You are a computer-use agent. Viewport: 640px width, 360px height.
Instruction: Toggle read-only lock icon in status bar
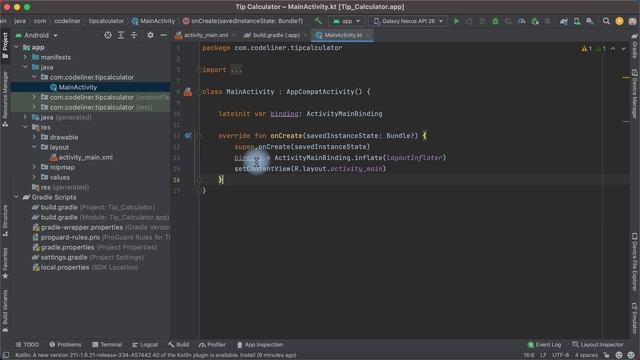pyautogui.click(x=607, y=355)
